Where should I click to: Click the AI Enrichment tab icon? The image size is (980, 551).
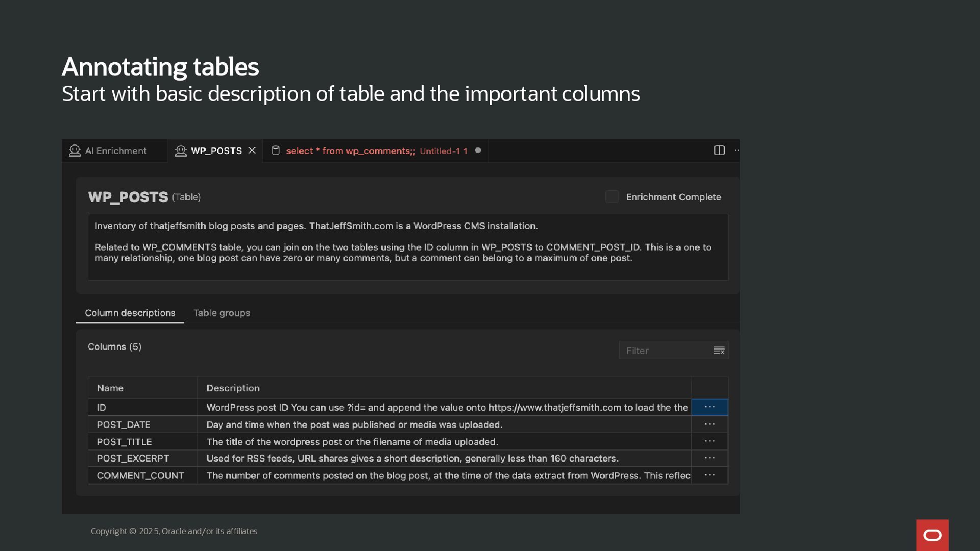75,151
